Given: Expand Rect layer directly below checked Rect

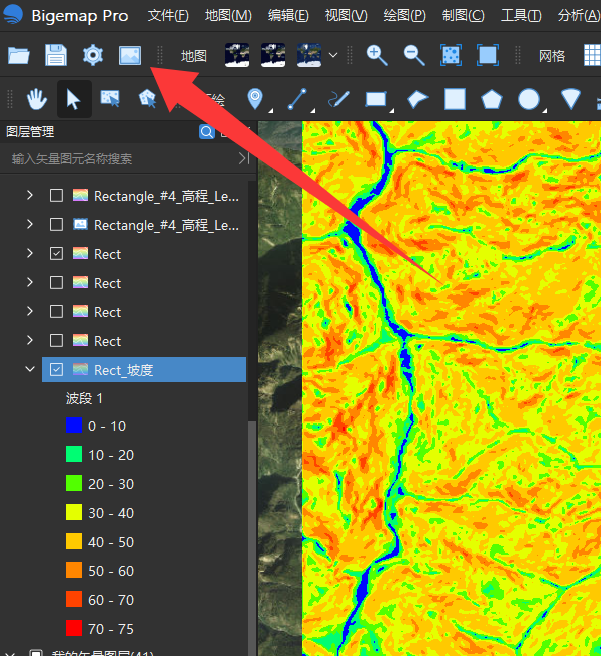Looking at the screenshot, I should (x=30, y=282).
